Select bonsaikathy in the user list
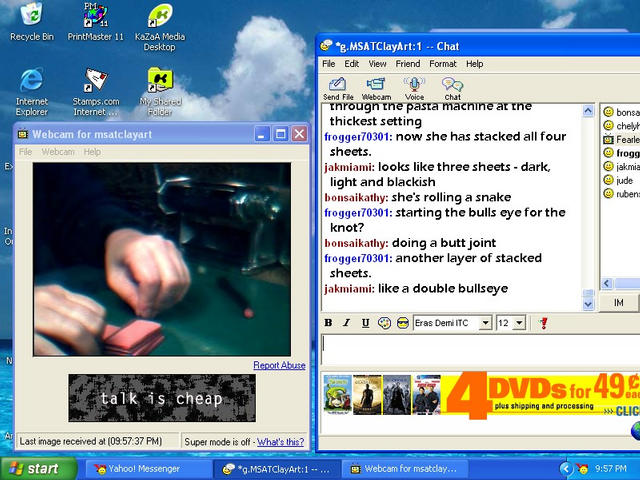This screenshot has height=480, width=640. coord(621,112)
